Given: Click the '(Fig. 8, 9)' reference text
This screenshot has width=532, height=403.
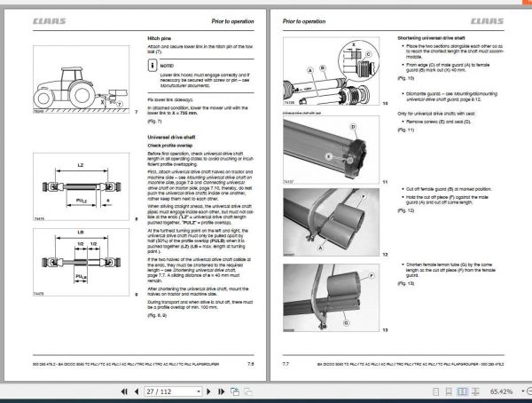Looking at the screenshot, I should 157,315.
